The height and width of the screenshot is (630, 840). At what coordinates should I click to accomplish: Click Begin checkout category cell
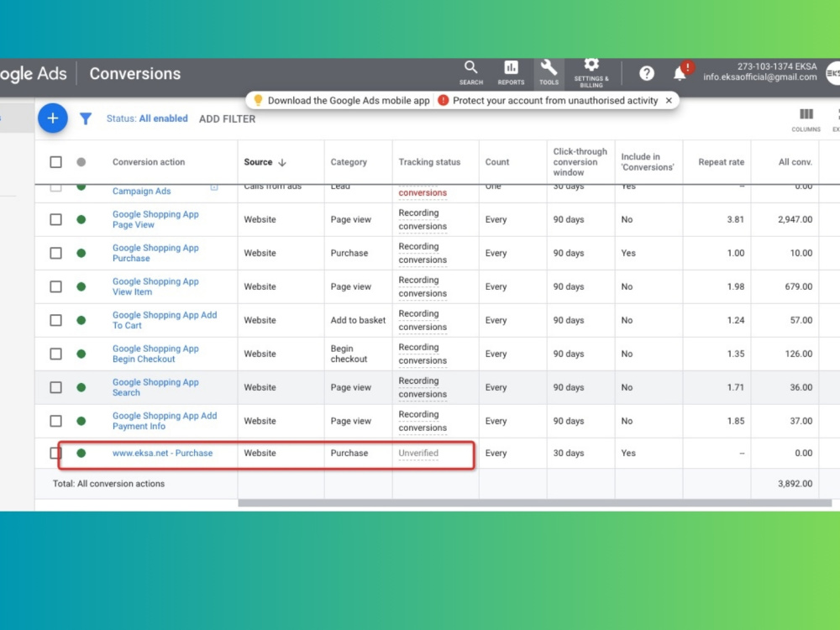pos(349,354)
